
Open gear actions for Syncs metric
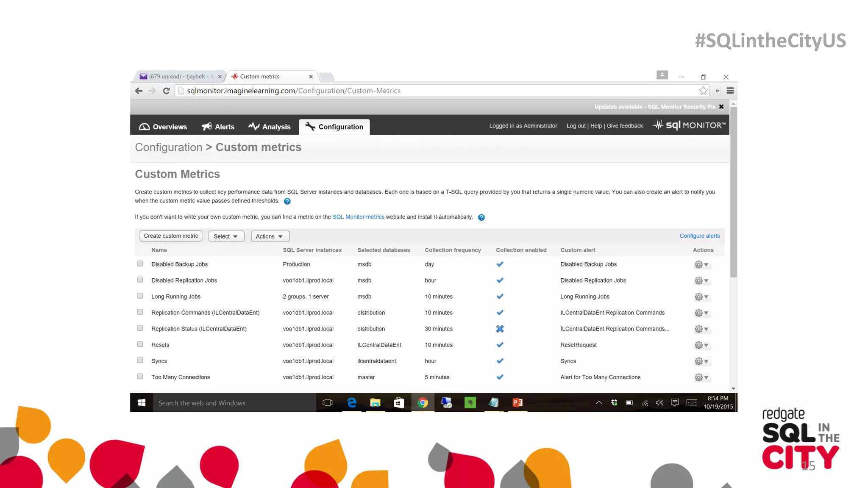(701, 361)
